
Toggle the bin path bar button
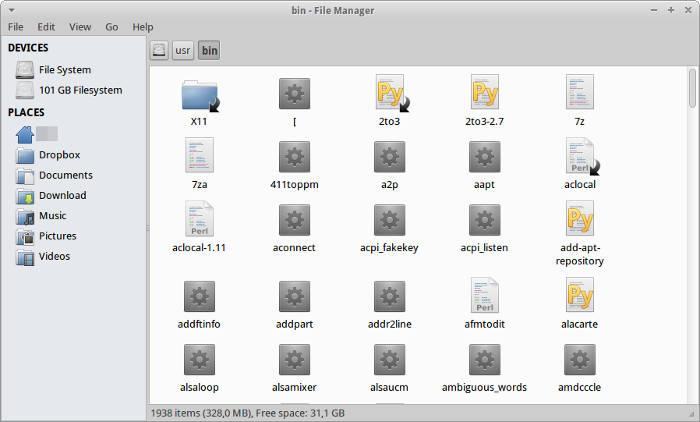click(x=209, y=50)
